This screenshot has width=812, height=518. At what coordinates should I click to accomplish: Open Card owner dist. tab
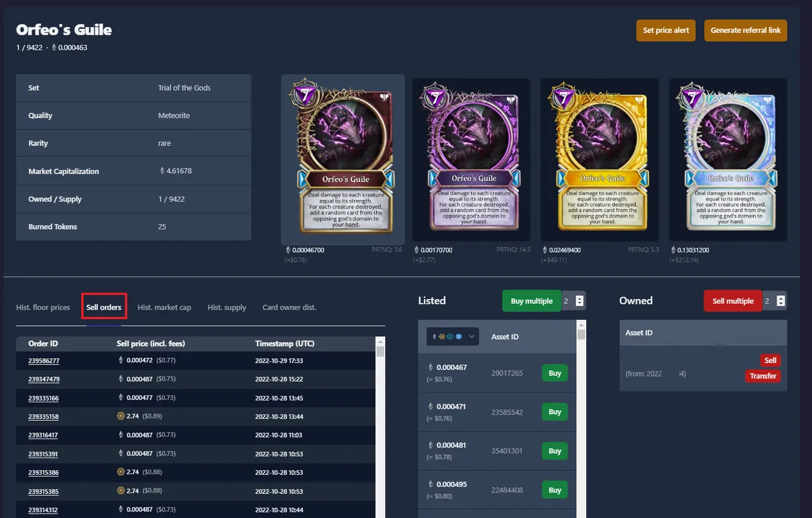coord(289,307)
